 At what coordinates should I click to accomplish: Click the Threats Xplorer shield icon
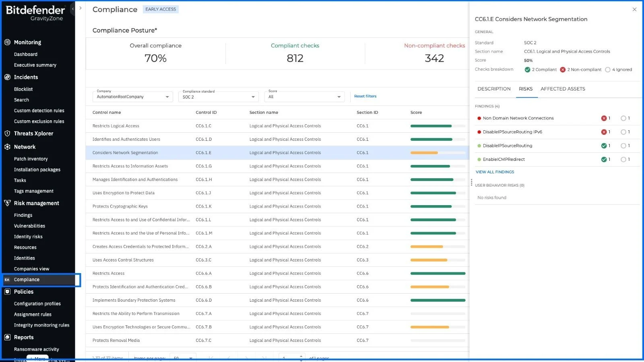pos(7,134)
